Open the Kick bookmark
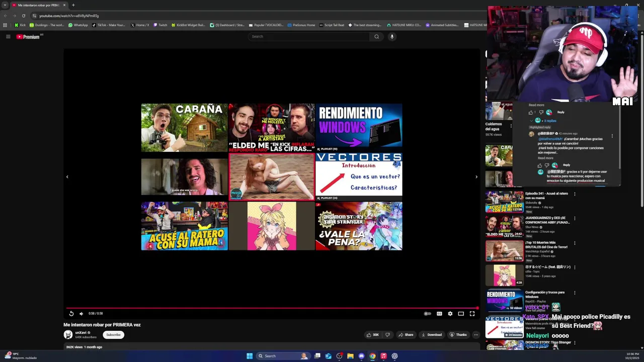 20,25
